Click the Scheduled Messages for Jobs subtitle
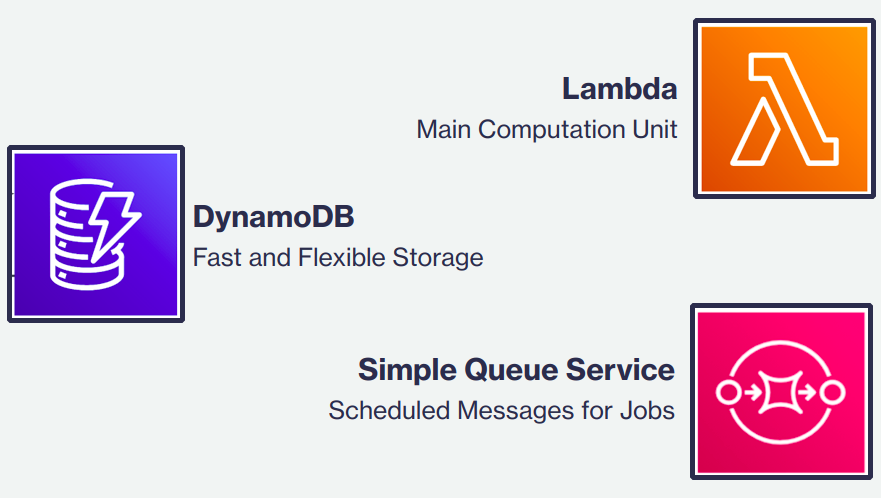 [501, 410]
